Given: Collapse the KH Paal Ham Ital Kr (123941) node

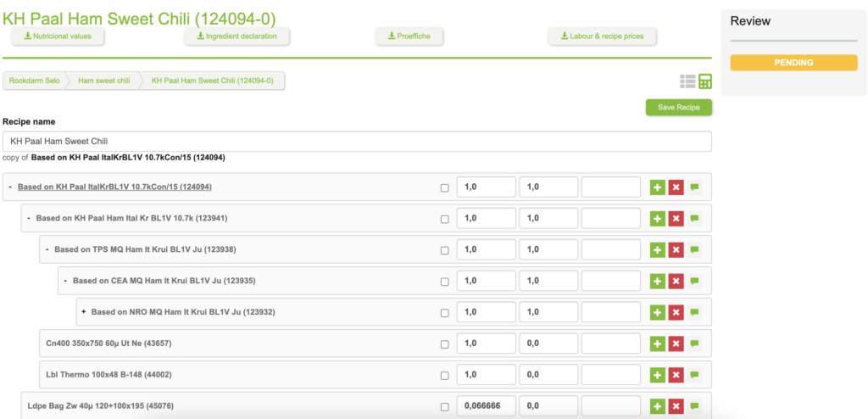Looking at the screenshot, I should pos(29,218).
